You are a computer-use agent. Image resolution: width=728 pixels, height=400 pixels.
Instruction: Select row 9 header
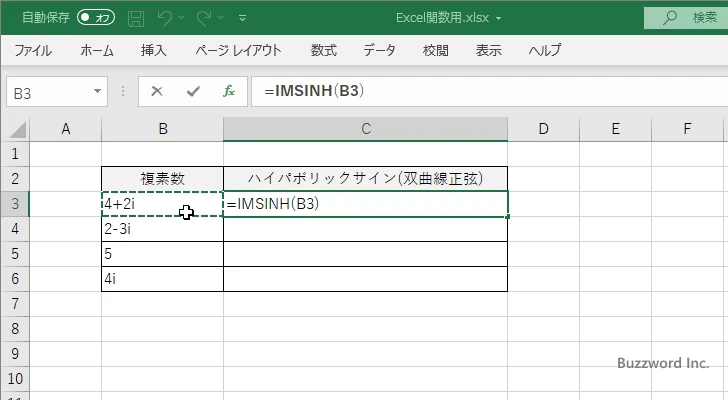pos(15,354)
